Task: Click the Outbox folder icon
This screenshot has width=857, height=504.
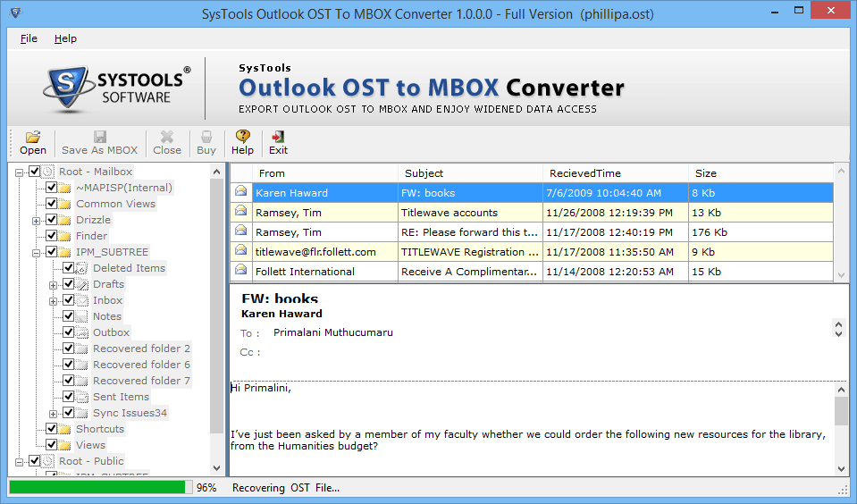Action: coord(81,332)
